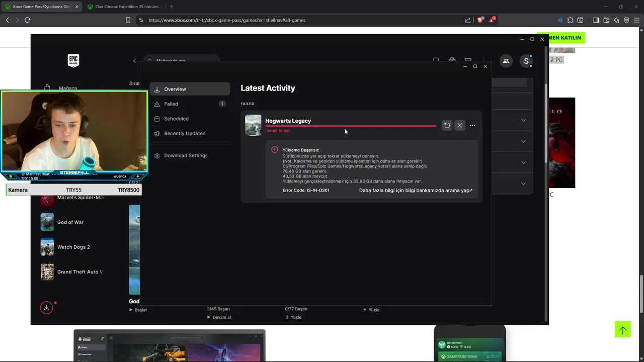The height and width of the screenshot is (362, 644).
Task: Open the S profile avatar menu
Action: tap(526, 61)
